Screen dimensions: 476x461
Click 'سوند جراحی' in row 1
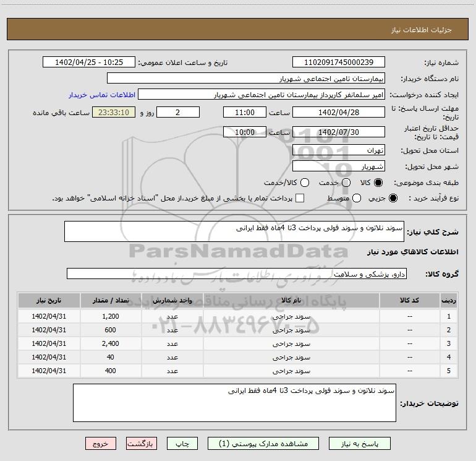pyautogui.click(x=291, y=317)
